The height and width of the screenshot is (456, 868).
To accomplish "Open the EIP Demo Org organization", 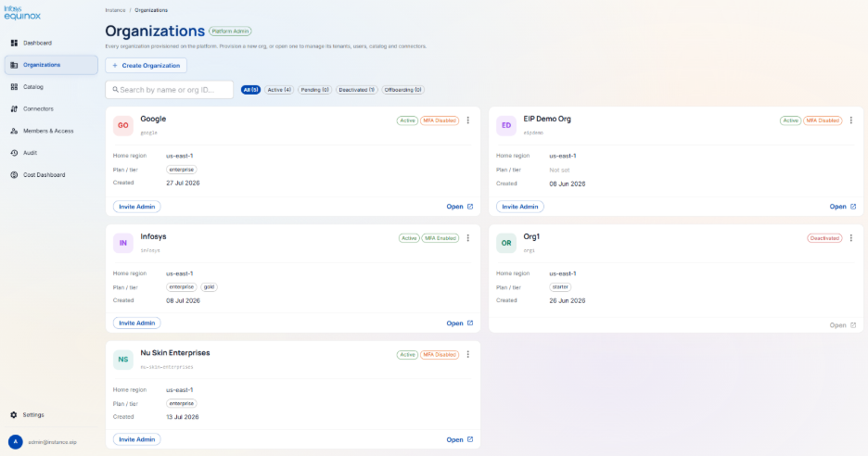I will point(843,207).
